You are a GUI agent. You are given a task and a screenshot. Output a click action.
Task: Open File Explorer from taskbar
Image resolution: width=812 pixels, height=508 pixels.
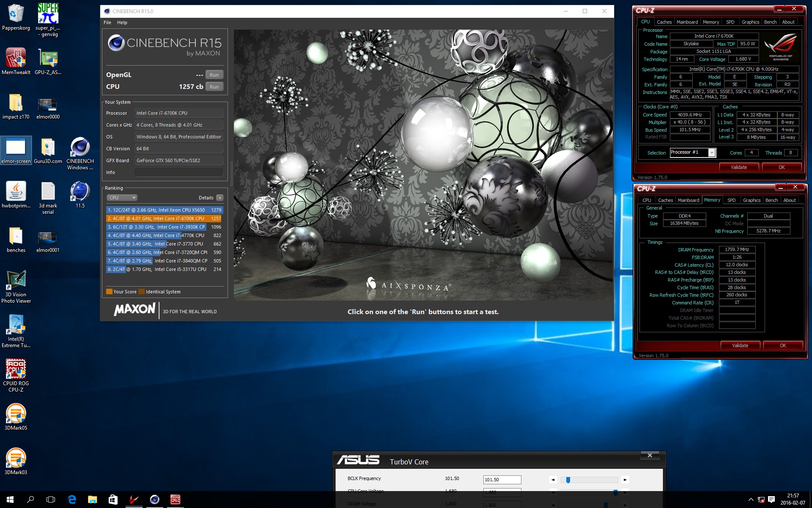pos(92,500)
